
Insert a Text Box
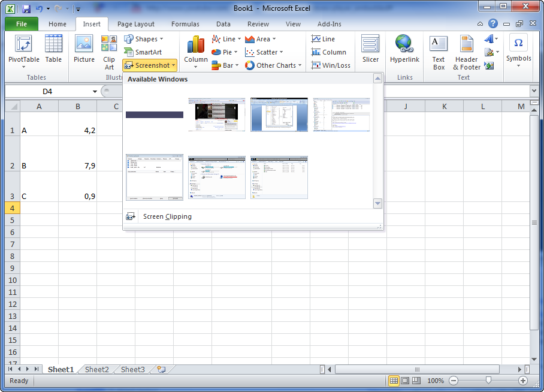(x=439, y=52)
